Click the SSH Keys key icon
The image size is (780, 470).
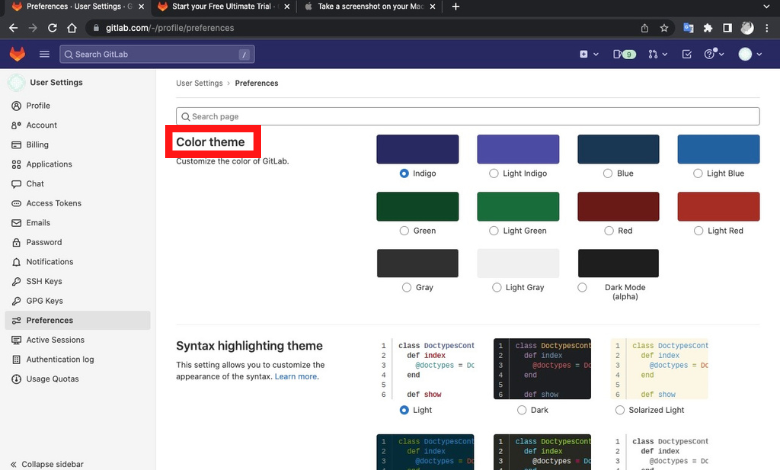click(x=16, y=281)
